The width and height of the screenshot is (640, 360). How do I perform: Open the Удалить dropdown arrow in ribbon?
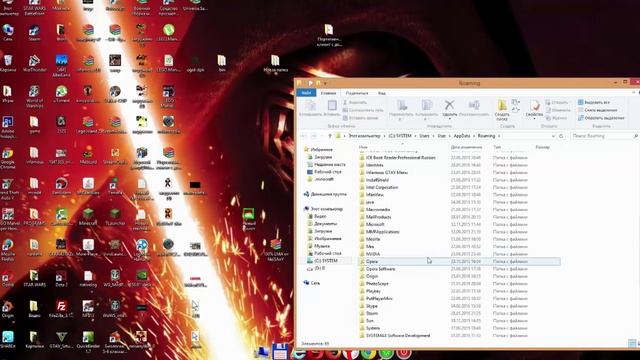449,119
